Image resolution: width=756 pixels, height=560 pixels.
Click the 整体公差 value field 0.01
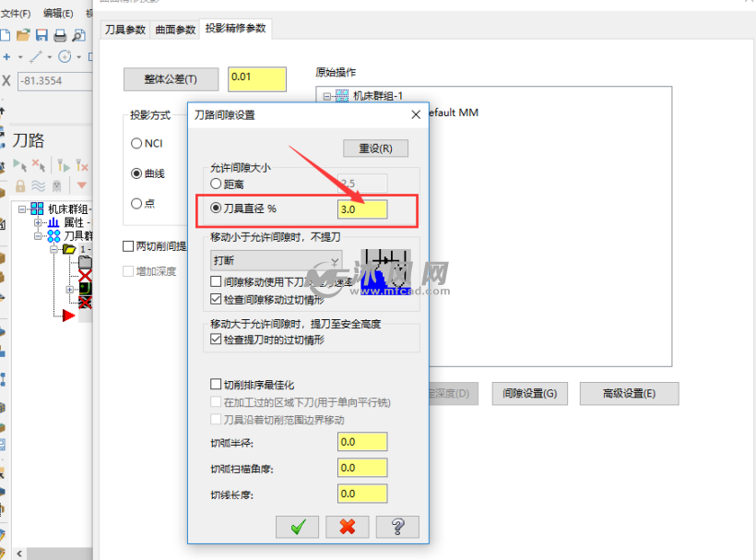[257, 79]
